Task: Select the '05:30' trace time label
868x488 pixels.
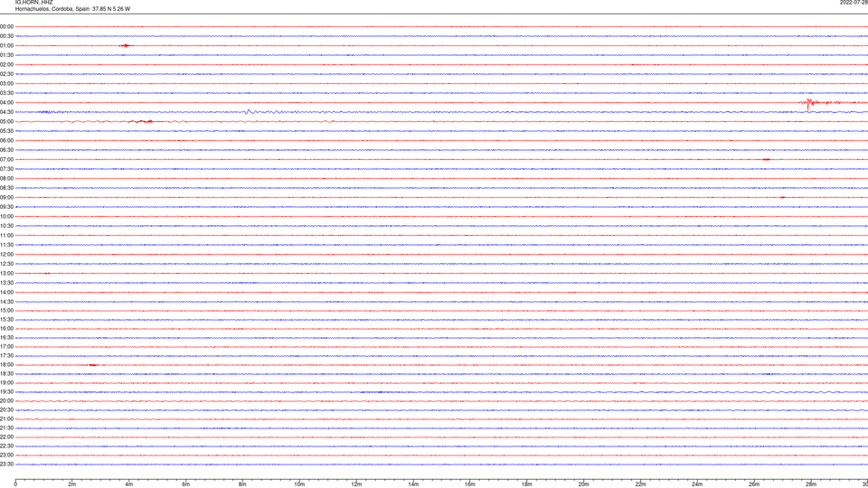Action: [x=6, y=131]
